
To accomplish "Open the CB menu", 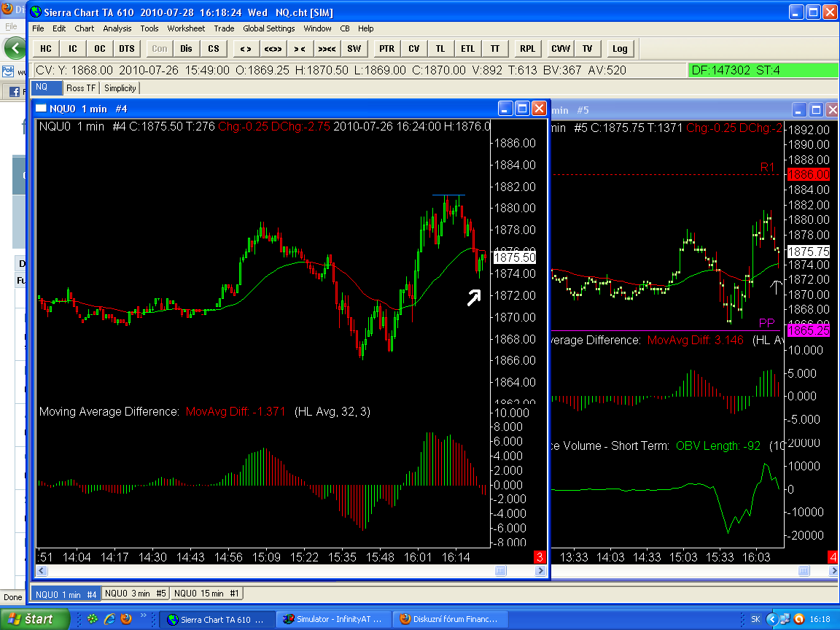I will click(x=345, y=28).
